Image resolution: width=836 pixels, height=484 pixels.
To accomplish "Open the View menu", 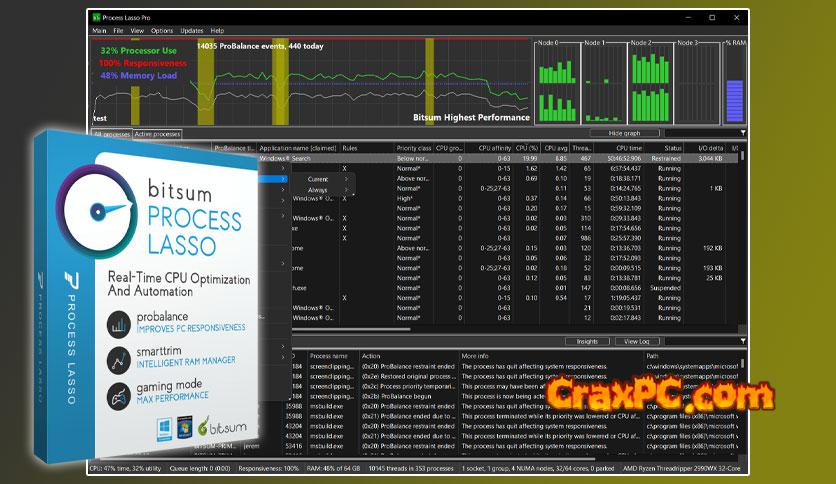I will click(137, 31).
